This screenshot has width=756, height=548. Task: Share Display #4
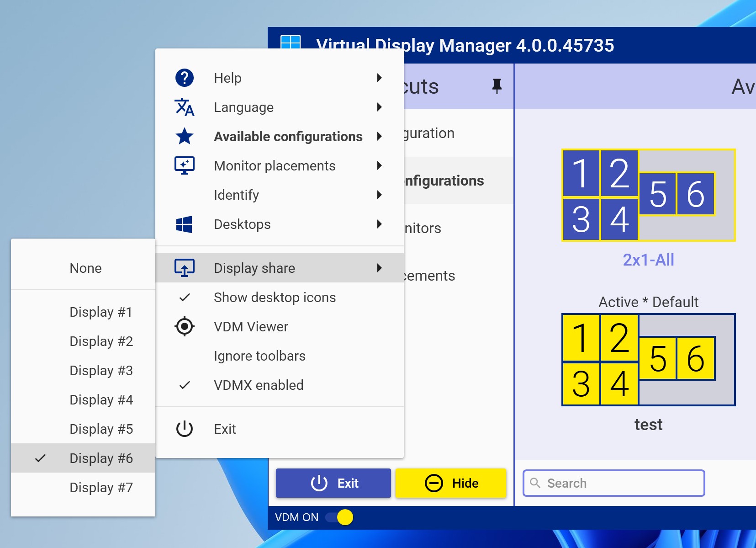tap(83, 399)
